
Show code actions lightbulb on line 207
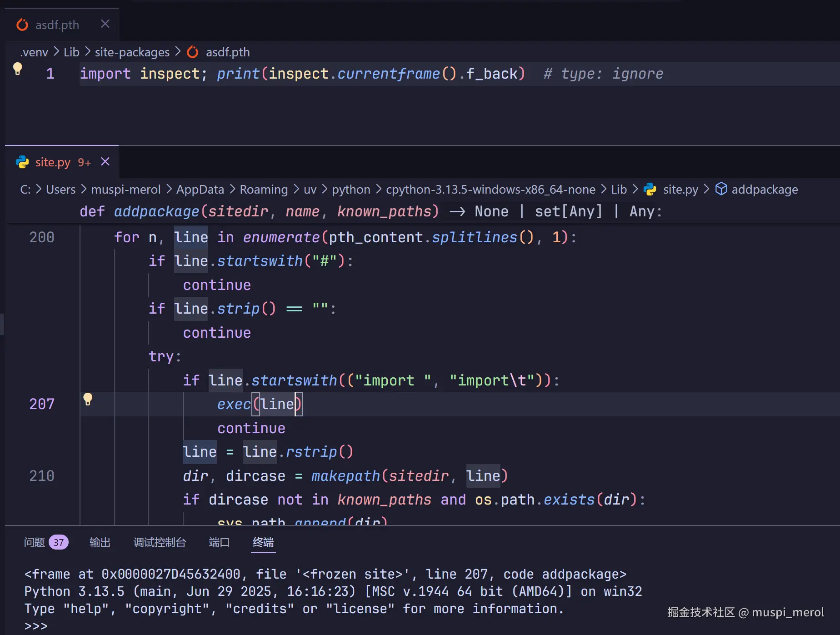pyautogui.click(x=88, y=399)
